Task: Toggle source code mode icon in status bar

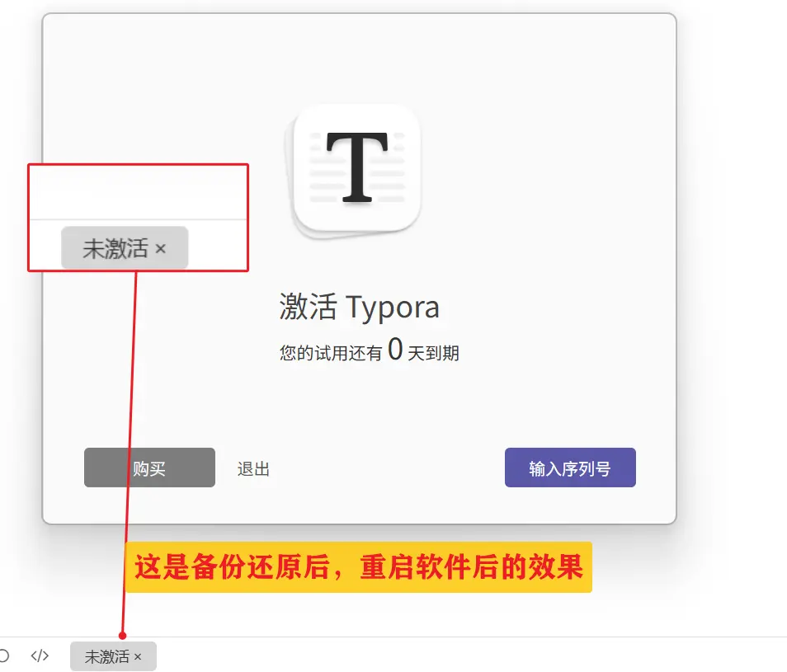Action: [40, 656]
